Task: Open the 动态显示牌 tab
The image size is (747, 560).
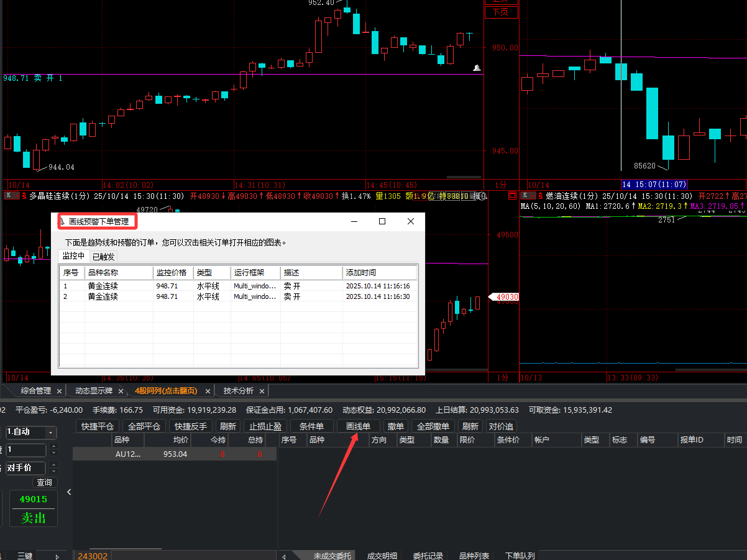Action: pyautogui.click(x=93, y=391)
